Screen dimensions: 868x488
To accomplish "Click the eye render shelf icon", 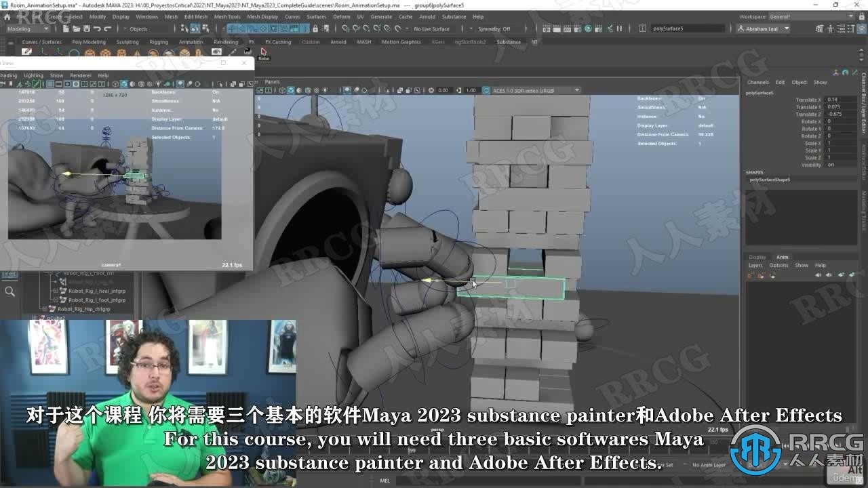I will pos(216,52).
